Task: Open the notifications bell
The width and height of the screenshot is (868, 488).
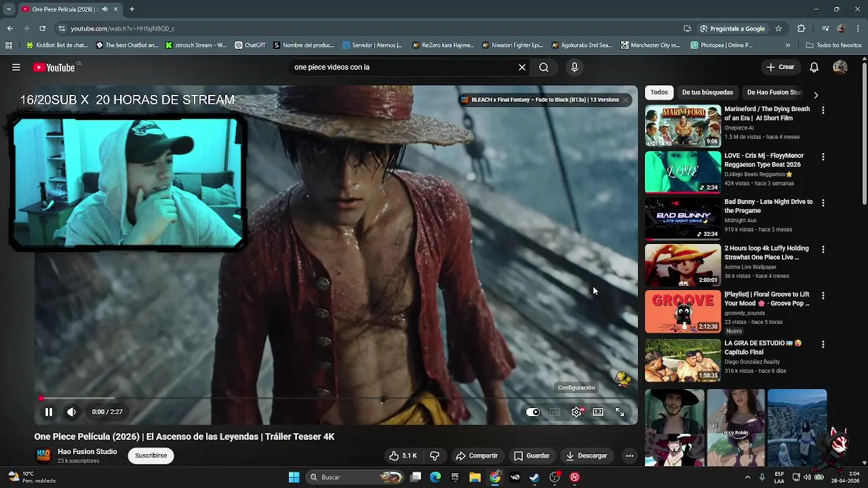Action: (x=814, y=67)
